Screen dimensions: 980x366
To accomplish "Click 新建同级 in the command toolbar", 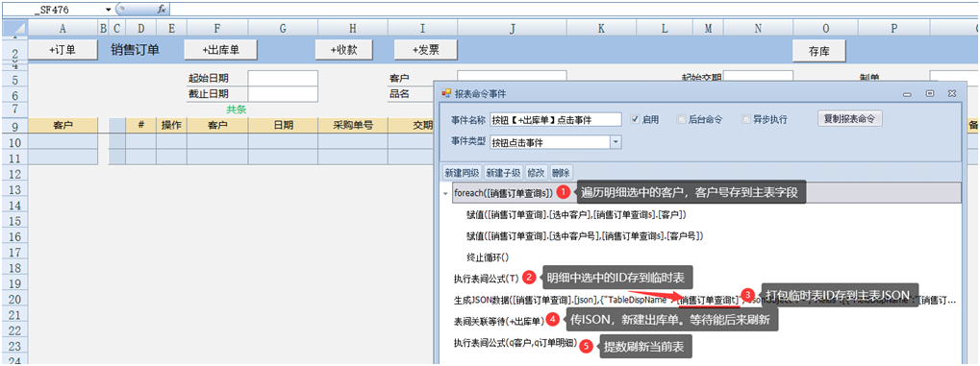I will pos(462,172).
